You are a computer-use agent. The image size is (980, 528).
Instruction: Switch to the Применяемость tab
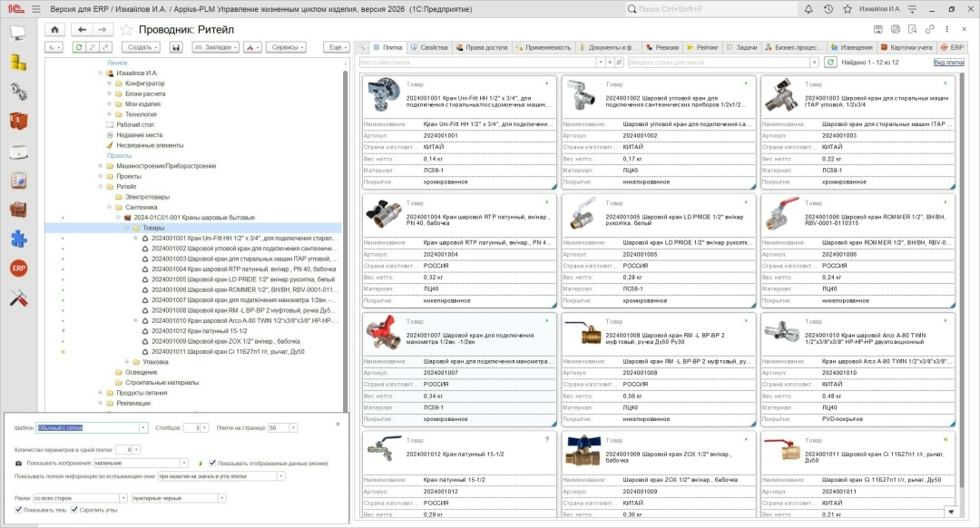[544, 47]
